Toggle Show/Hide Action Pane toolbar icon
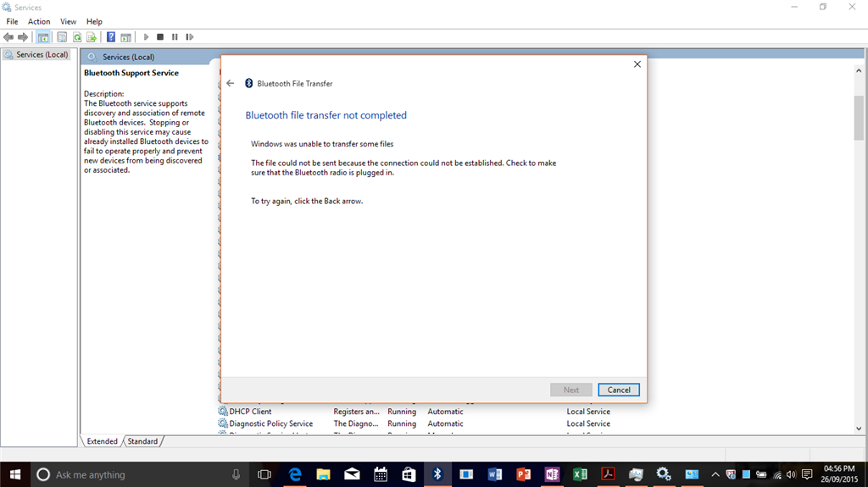Viewport: 868px width, 487px height. pos(126,37)
